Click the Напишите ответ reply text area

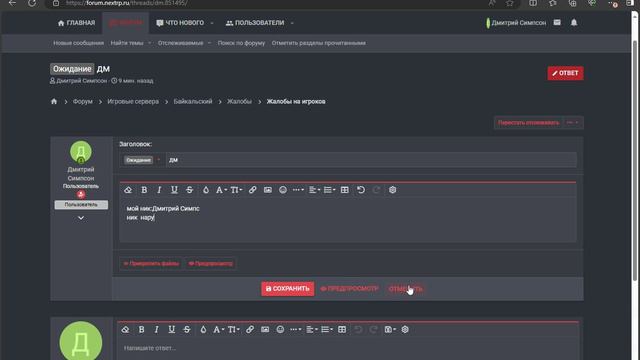coord(347,349)
